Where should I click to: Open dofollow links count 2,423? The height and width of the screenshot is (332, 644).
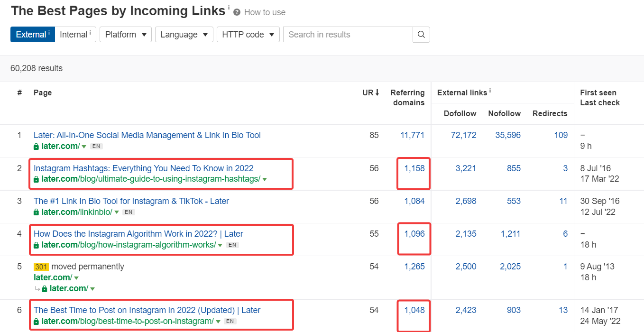466,310
